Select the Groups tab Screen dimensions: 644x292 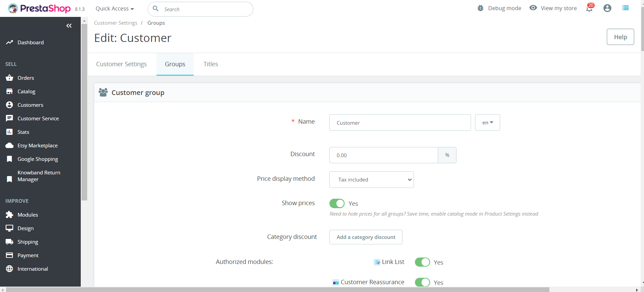pos(175,64)
